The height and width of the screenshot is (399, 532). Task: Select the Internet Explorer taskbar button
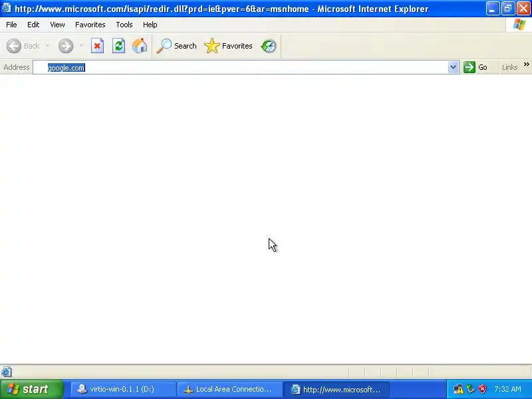[336, 389]
